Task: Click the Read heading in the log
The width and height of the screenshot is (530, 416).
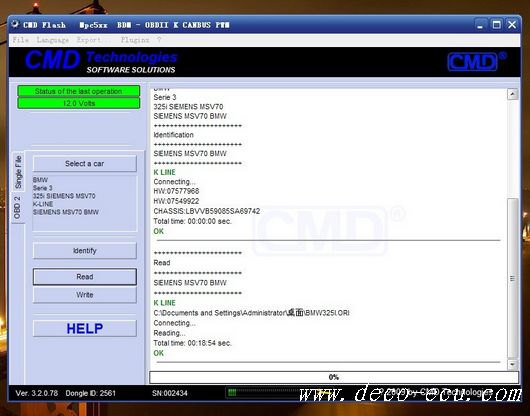Action: tap(162, 263)
